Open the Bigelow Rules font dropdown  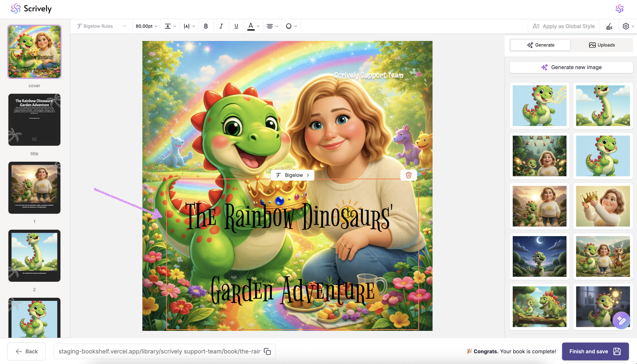[102, 26]
